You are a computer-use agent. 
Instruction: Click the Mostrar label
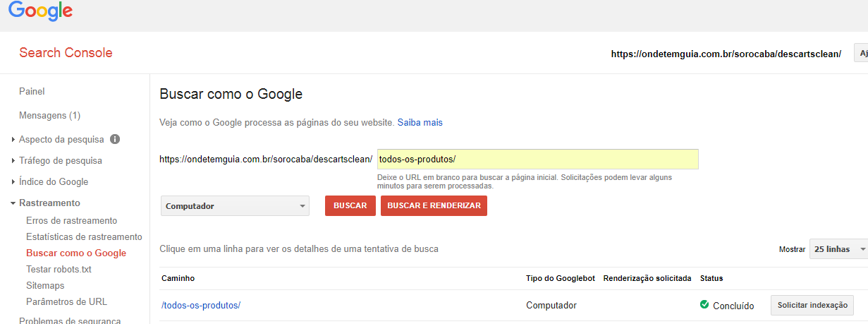pos(792,249)
